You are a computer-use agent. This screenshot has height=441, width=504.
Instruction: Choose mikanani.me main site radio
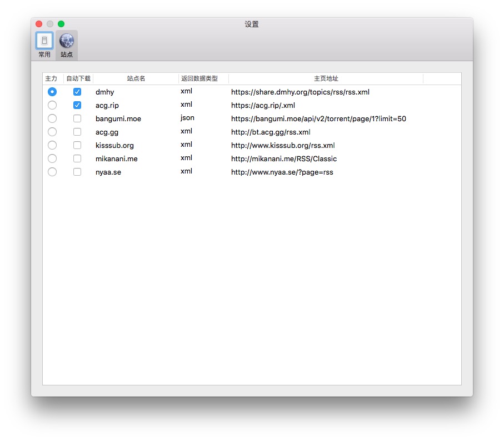click(x=52, y=158)
